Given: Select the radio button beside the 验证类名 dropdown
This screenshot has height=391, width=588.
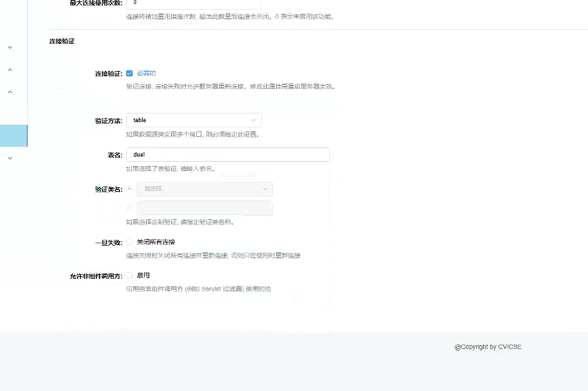Looking at the screenshot, I should [x=130, y=189].
